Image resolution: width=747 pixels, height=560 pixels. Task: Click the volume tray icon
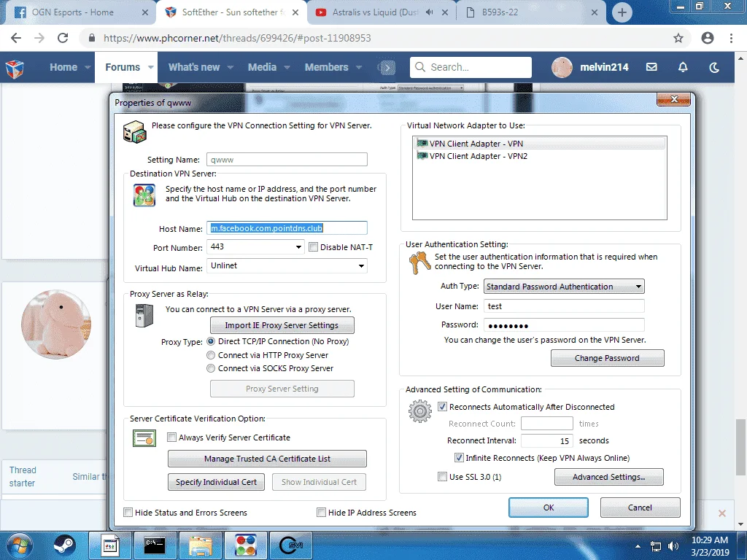(673, 546)
